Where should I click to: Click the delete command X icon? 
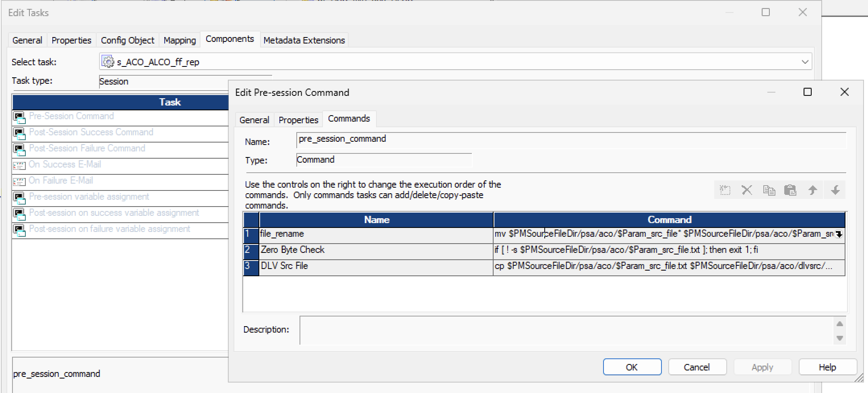pyautogui.click(x=747, y=190)
